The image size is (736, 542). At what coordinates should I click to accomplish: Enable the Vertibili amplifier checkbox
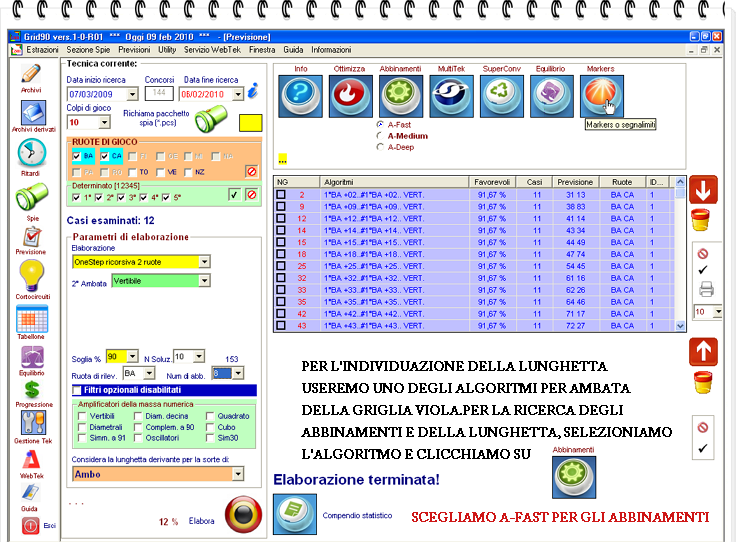pos(82,416)
